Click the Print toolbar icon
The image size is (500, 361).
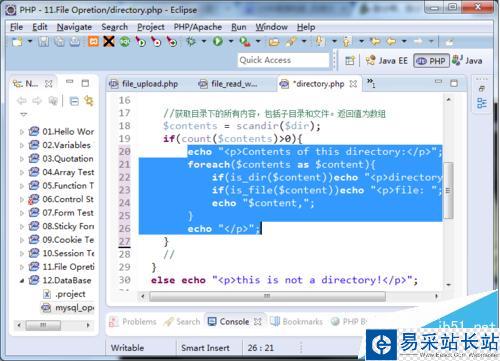[75, 42]
